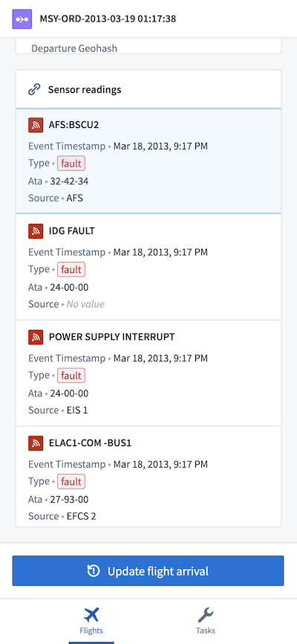Viewport: 297px width, 644px height.
Task: Click the clock icon on the Update flight arrival button
Action: pos(94,571)
